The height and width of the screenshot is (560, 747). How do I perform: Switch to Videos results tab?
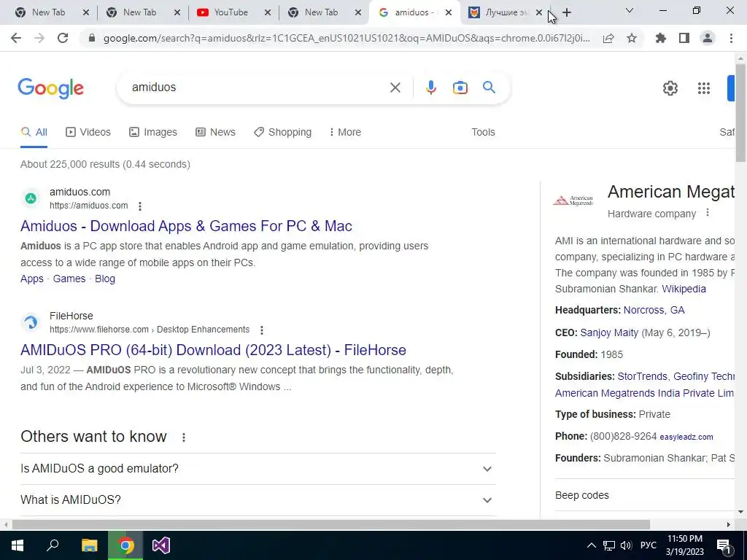tap(88, 132)
